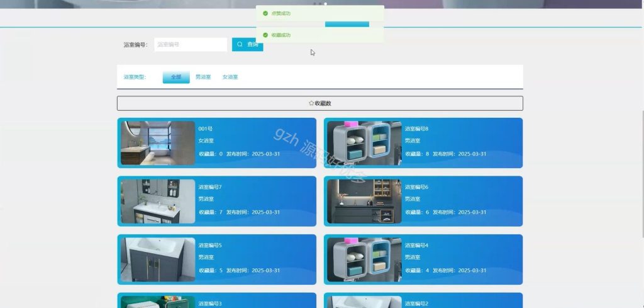Click the 点赞成功 notification message

[320, 14]
